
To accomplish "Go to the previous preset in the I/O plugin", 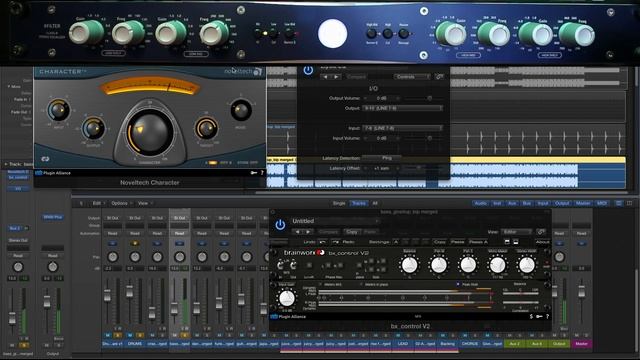I will pyautogui.click(x=325, y=77).
